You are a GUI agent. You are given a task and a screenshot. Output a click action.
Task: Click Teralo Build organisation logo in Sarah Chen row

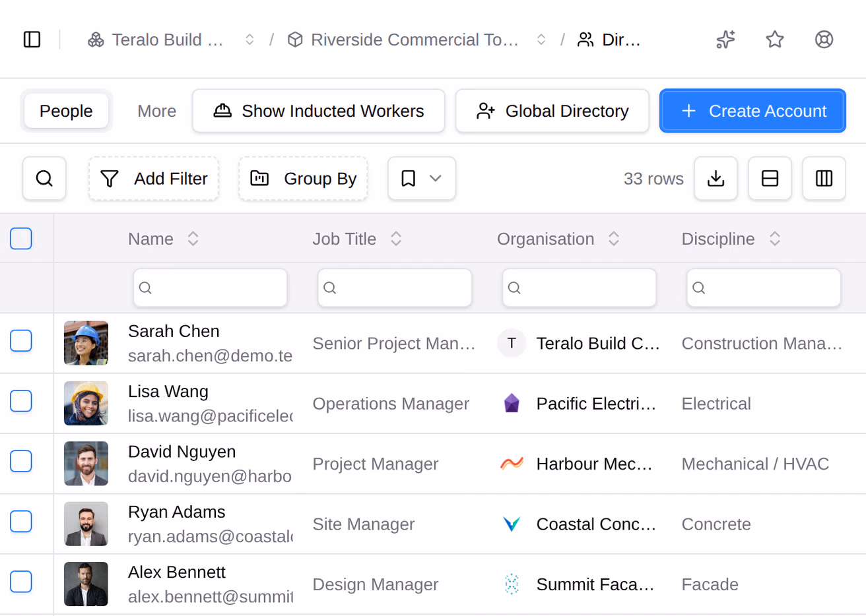pos(512,343)
